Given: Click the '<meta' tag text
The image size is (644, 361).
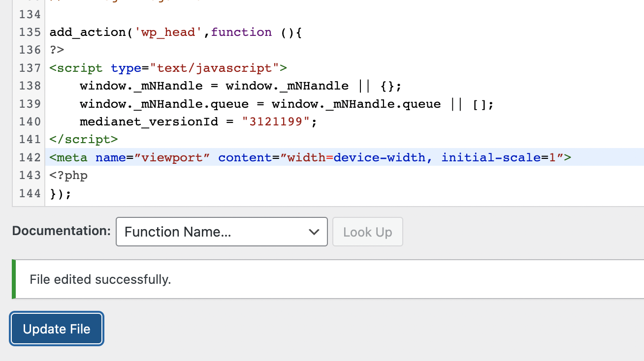Looking at the screenshot, I should point(69,157).
